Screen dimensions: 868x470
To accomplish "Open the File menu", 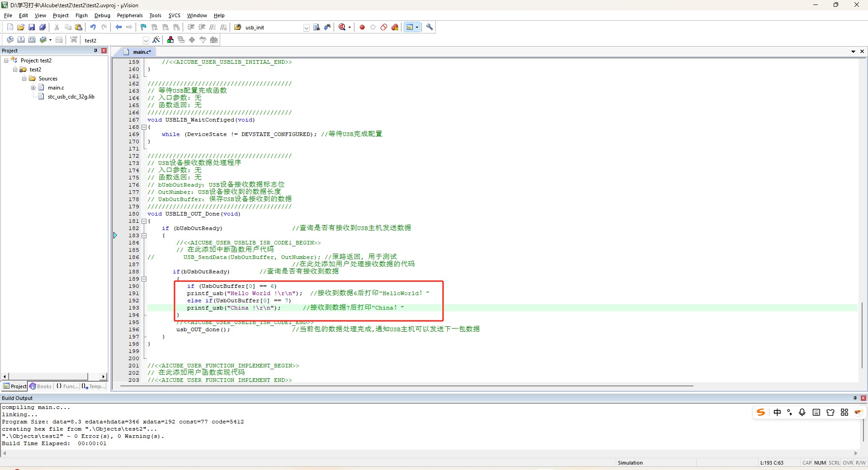I will tap(8, 15).
